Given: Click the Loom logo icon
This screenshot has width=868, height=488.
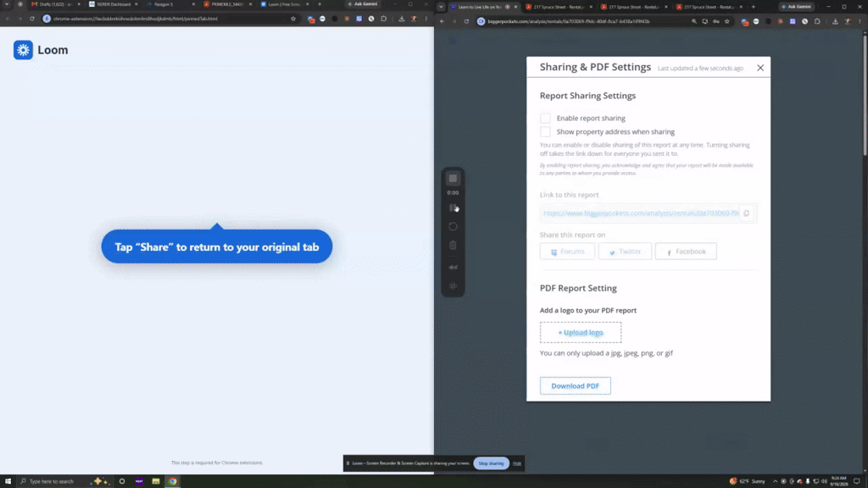Looking at the screenshot, I should pyautogui.click(x=23, y=50).
